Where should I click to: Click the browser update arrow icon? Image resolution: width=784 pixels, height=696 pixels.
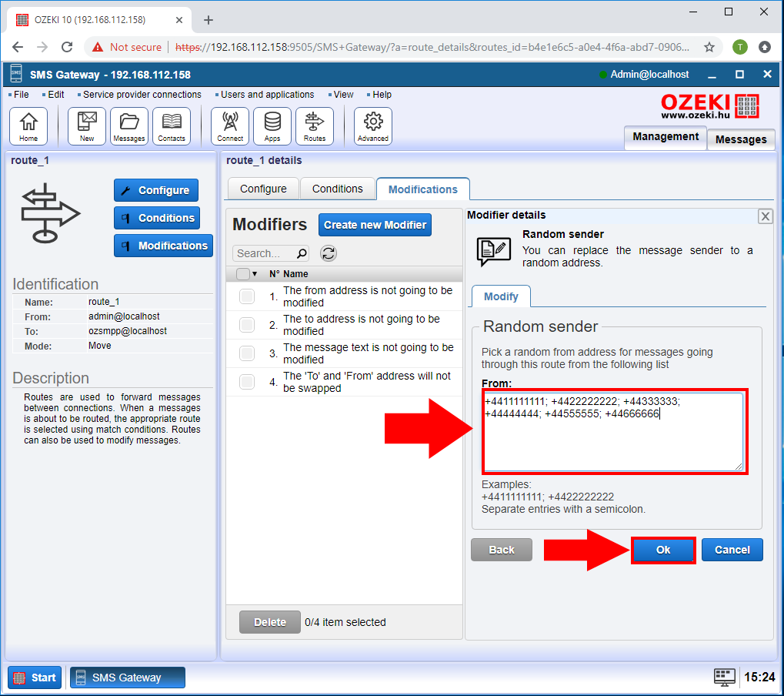point(765,47)
